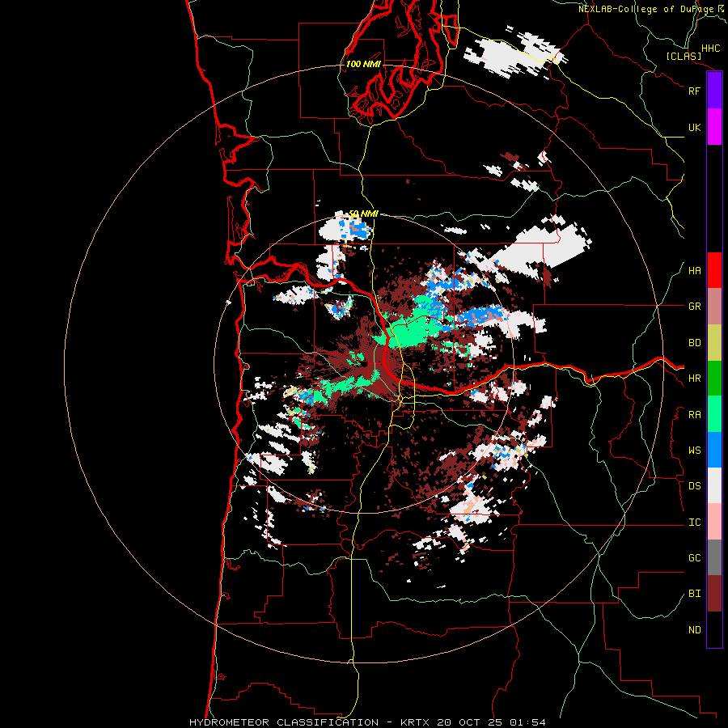Click the yellow BD legend swatch
This screenshot has height=728, width=728.
point(714,343)
